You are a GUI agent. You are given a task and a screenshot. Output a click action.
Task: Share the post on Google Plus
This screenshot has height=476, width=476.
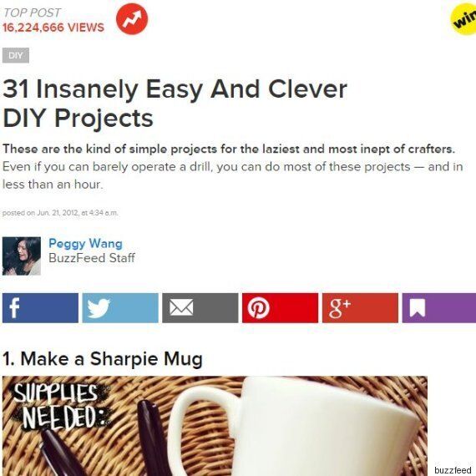360,308
